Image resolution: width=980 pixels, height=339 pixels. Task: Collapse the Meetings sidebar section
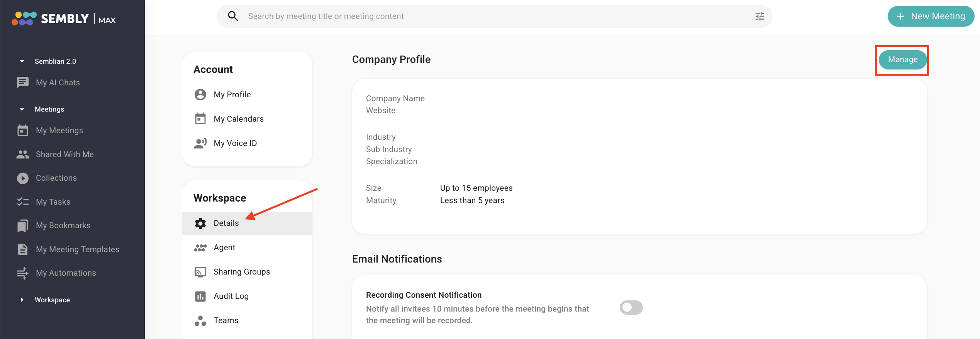point(22,109)
